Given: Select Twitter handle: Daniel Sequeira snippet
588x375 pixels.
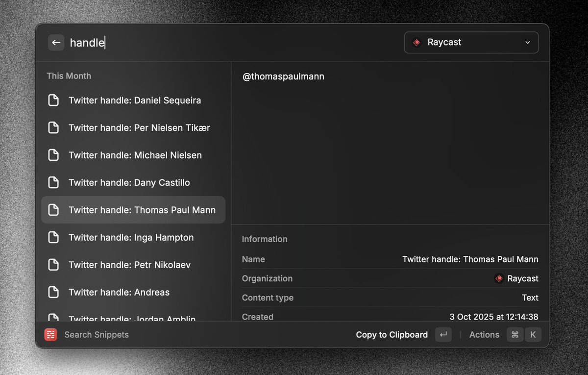Looking at the screenshot, I should pyautogui.click(x=133, y=100).
